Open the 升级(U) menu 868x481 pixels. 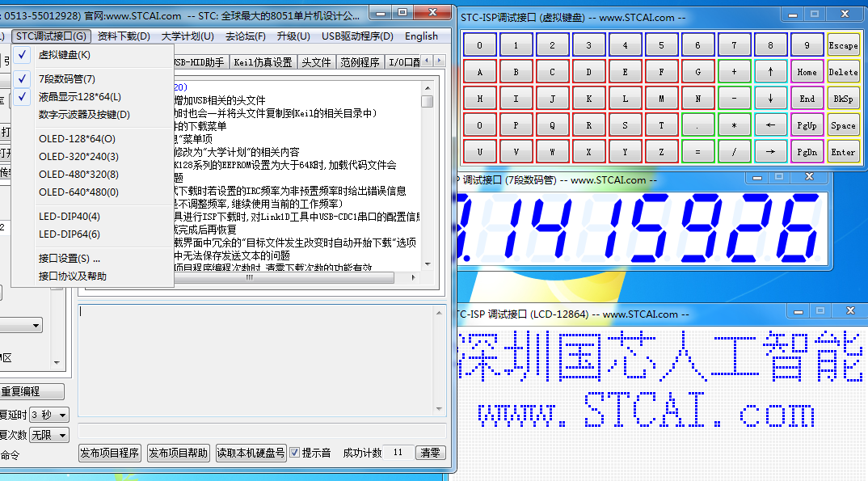(293, 36)
